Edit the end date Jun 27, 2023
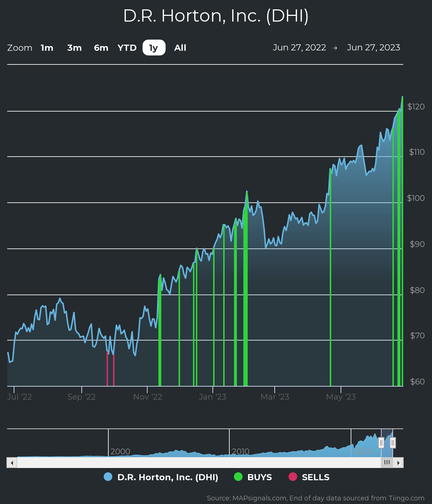Viewport: 432px width, 504px height. (x=373, y=48)
